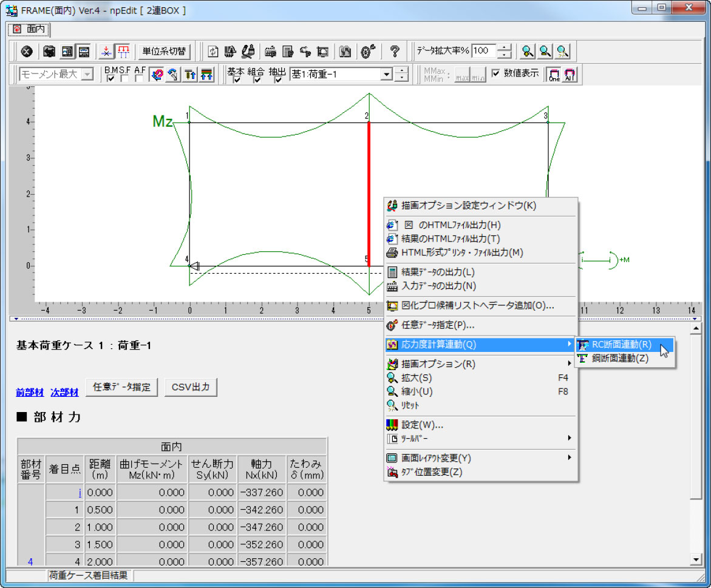The image size is (711, 588).
Task: Click the camera/folder icon in top toolbar
Action: [x=49, y=52]
